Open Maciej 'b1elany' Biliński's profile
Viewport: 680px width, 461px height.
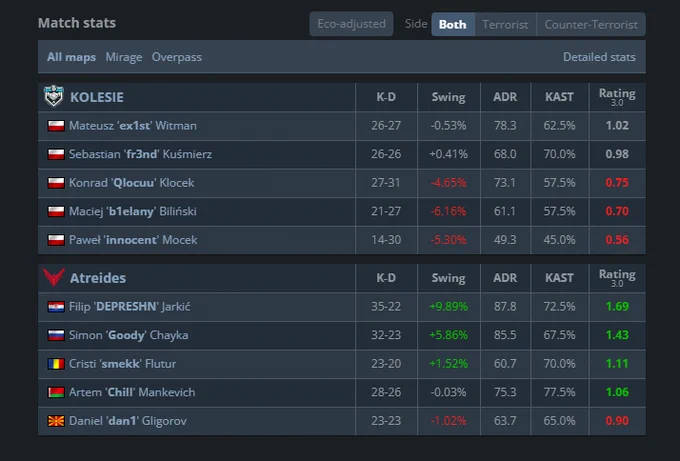coord(133,212)
